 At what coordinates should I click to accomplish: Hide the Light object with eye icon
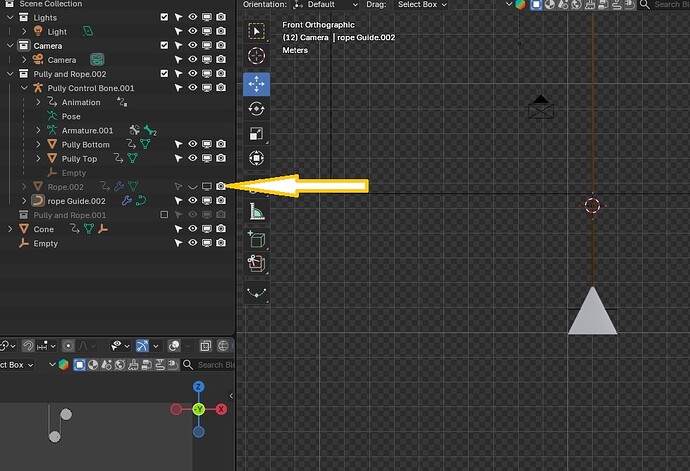193,31
